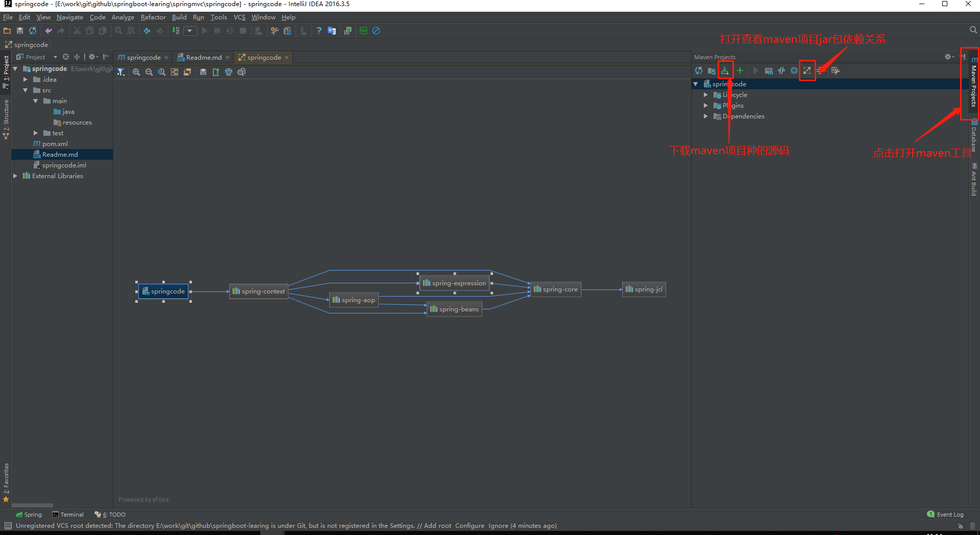The image size is (980, 535).
Task: Click the green monitor activity icon
Action: (x=363, y=31)
